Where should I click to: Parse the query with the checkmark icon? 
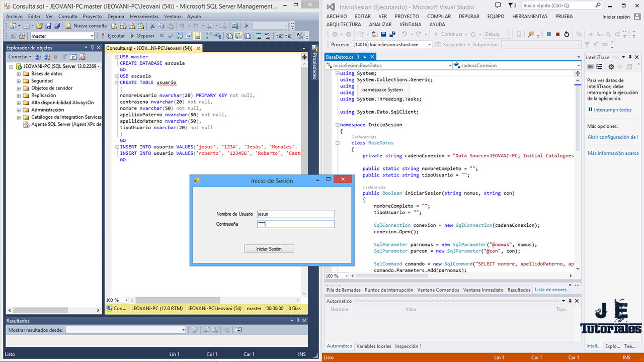click(x=170, y=36)
